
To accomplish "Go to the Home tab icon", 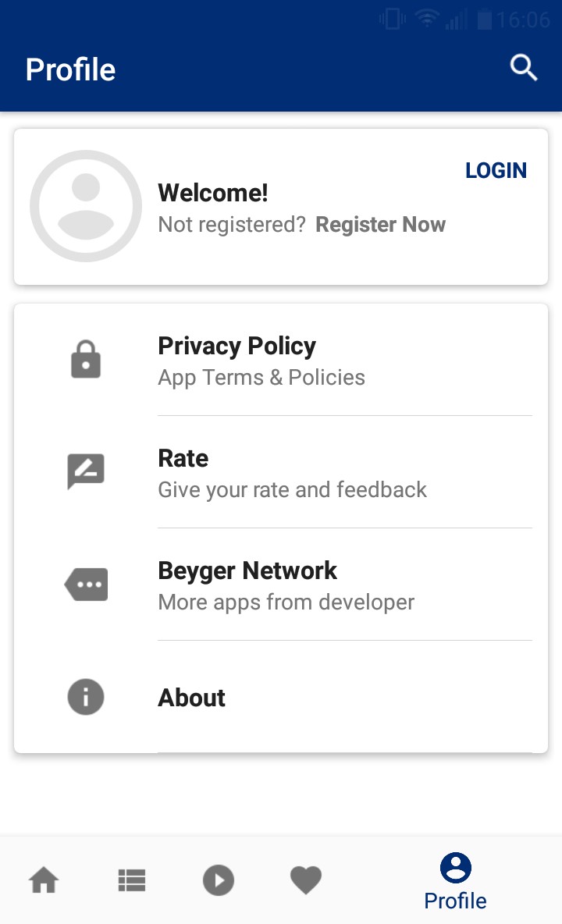I will (x=44, y=880).
